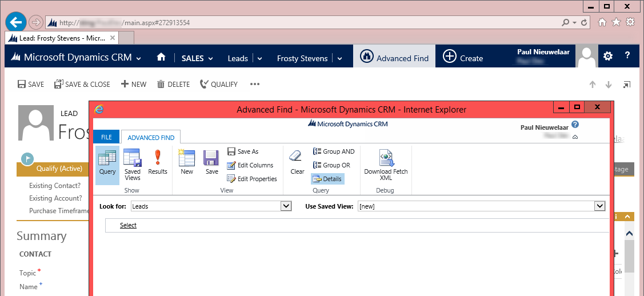The width and height of the screenshot is (644, 296).
Task: Click the Group AND button
Action: tap(334, 151)
